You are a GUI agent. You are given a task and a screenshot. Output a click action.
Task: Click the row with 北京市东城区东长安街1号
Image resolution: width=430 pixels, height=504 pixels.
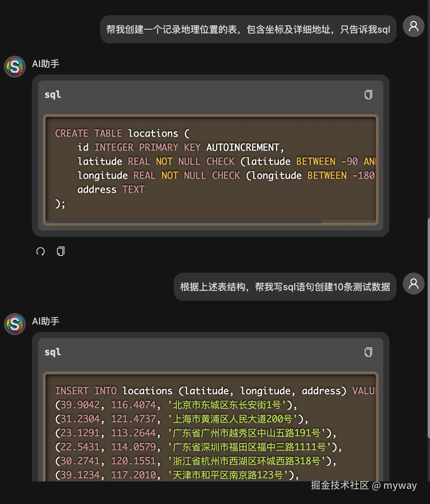(176, 405)
